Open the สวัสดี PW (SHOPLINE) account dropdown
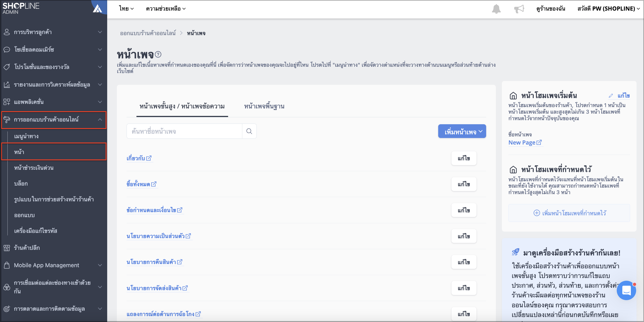The width and height of the screenshot is (644, 322). (608, 9)
